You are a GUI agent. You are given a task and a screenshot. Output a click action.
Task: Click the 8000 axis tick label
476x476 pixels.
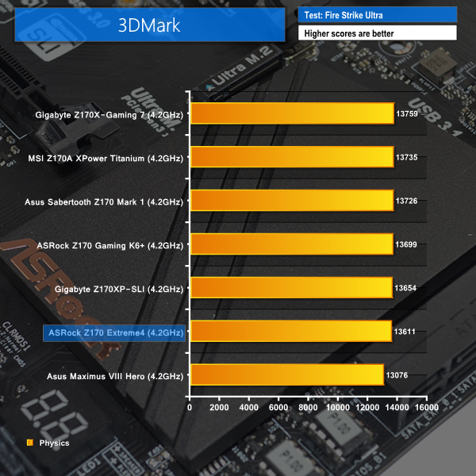[x=308, y=408]
